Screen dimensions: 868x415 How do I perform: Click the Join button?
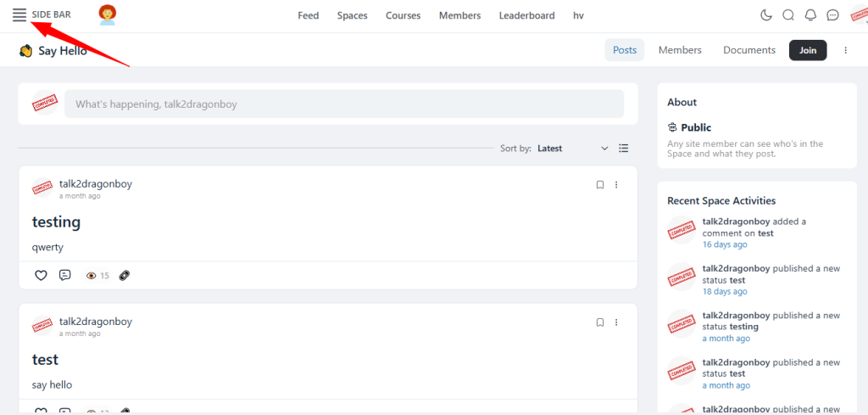click(x=808, y=50)
